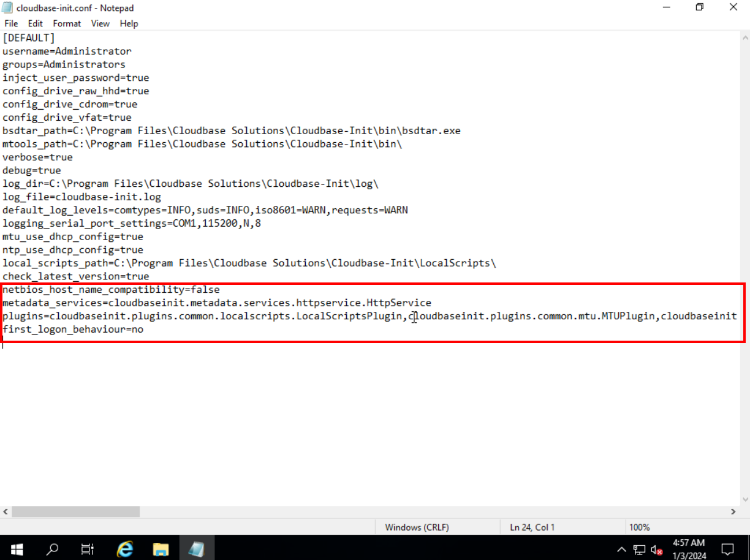Open taskbar search magnifier icon
The width and height of the screenshot is (750, 560).
[x=53, y=548]
